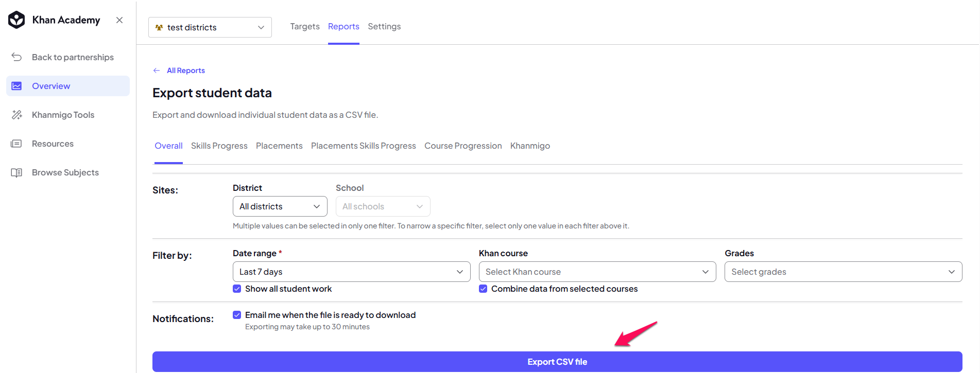Click the Khan Academy logo icon
The width and height of the screenshot is (980, 373).
[x=16, y=20]
